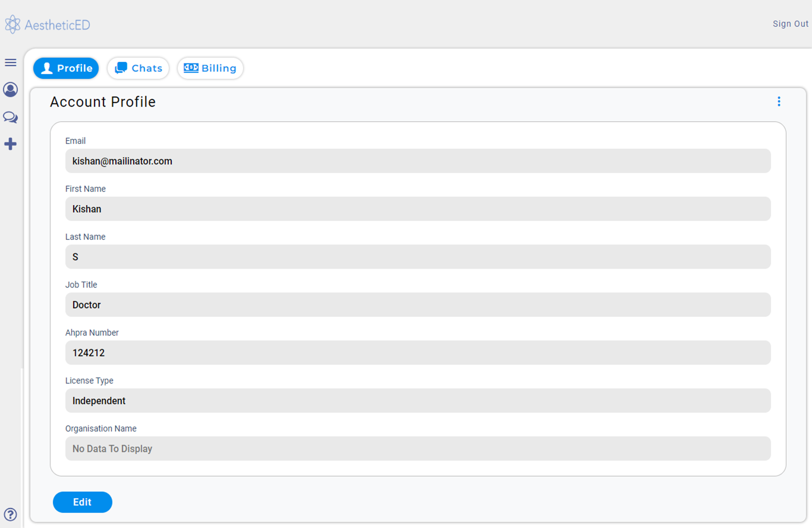The width and height of the screenshot is (812, 528).
Task: Click the plus icon in sidebar
Action: click(x=11, y=144)
